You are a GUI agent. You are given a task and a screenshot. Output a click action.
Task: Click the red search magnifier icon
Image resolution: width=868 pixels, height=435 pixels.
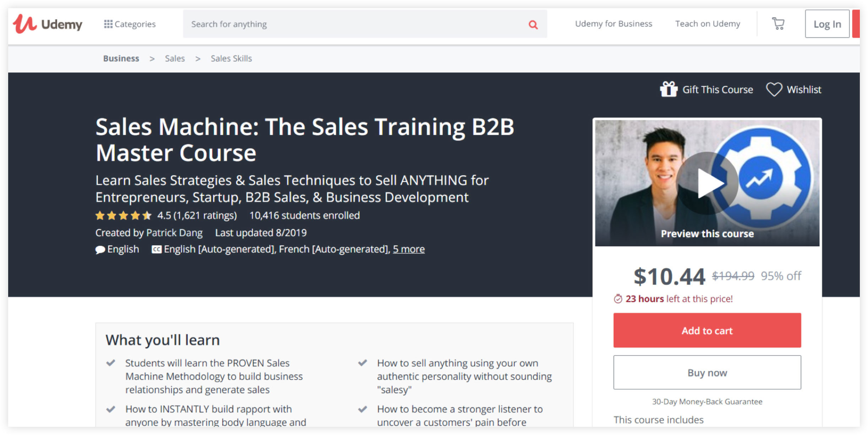tap(533, 24)
